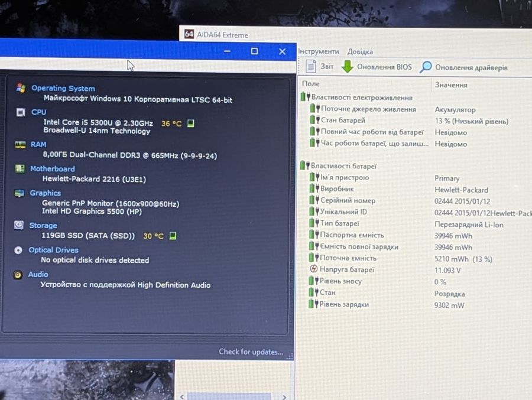Minimize the front system info window

[x=228, y=51]
